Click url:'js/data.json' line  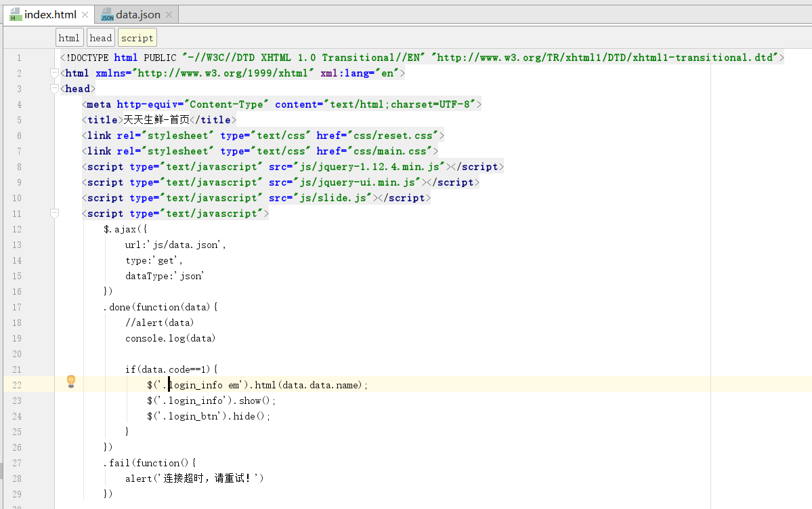point(175,245)
